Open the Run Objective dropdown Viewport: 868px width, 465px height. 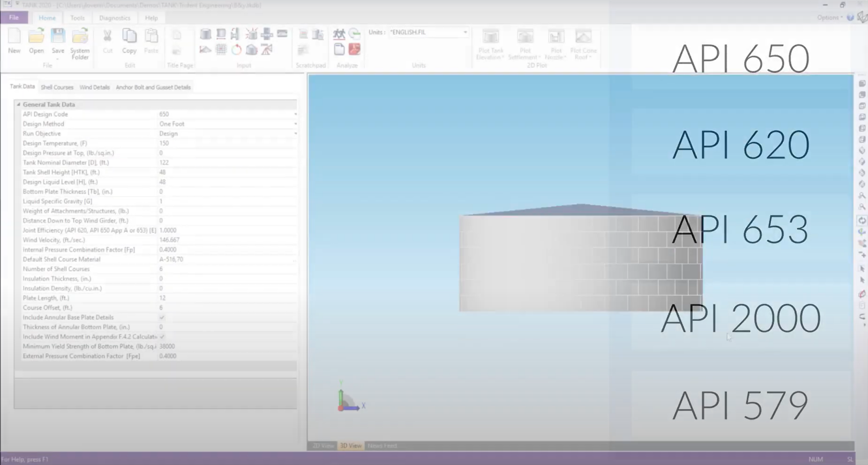click(x=295, y=133)
